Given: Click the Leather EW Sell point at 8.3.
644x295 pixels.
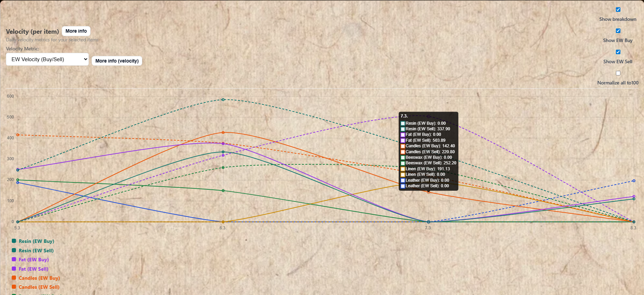Looking at the screenshot, I should click(634, 181).
